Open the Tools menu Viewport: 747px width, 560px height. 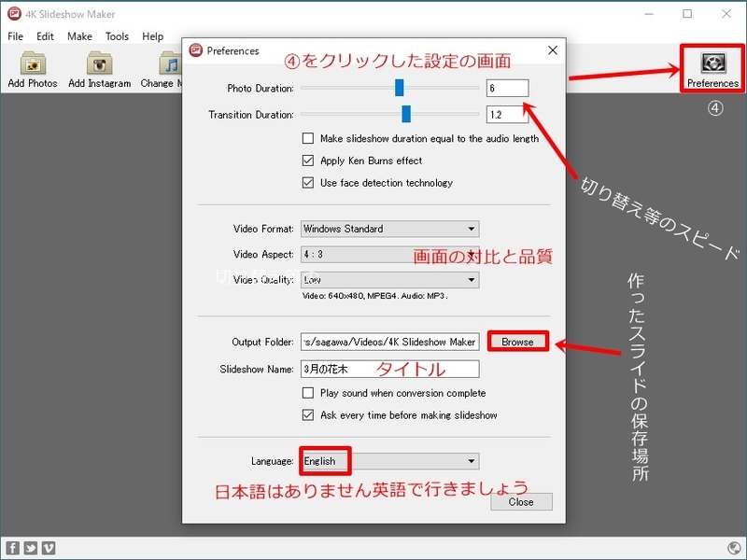click(117, 36)
